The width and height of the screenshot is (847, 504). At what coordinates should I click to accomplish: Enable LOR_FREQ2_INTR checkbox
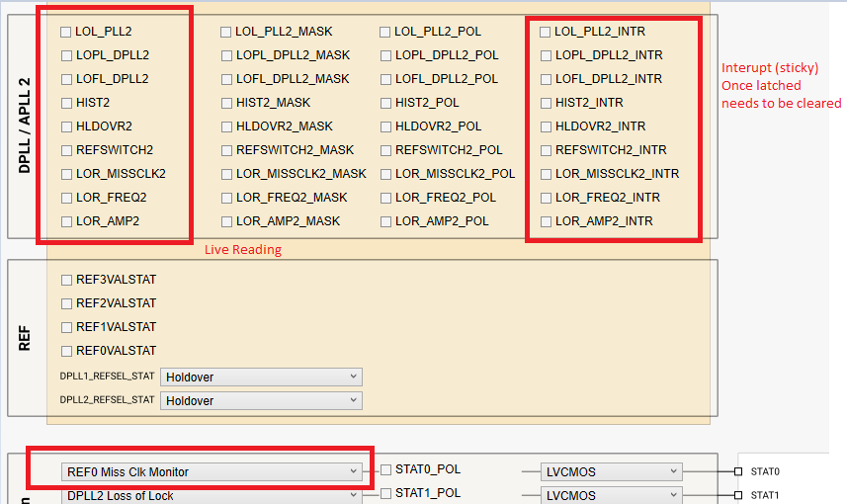[x=546, y=199]
